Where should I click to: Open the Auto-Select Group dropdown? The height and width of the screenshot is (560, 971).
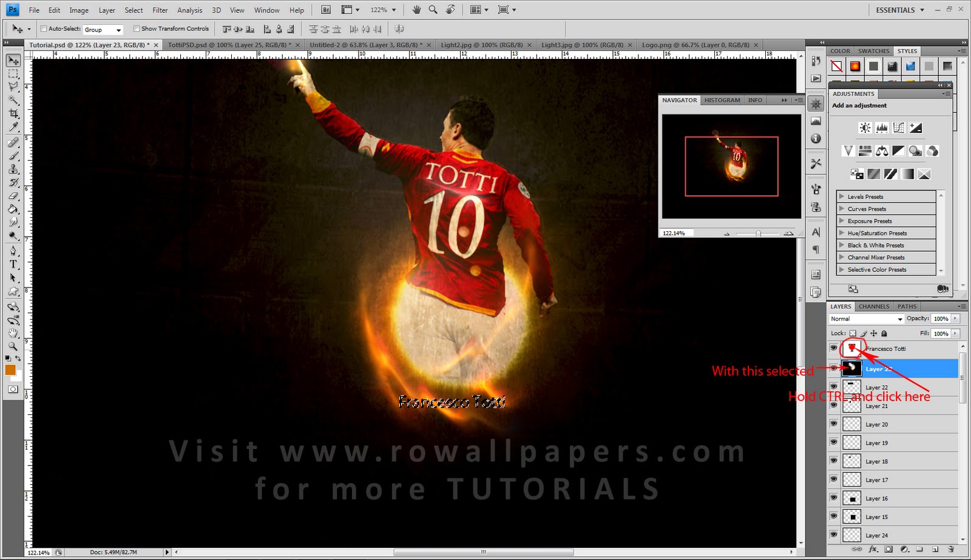click(103, 29)
